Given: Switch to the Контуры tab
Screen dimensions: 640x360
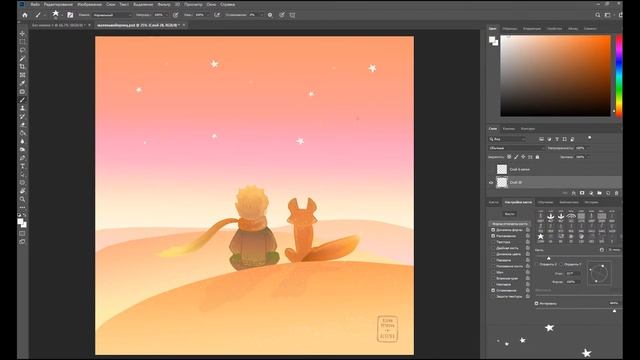Looking at the screenshot, I should [527, 129].
